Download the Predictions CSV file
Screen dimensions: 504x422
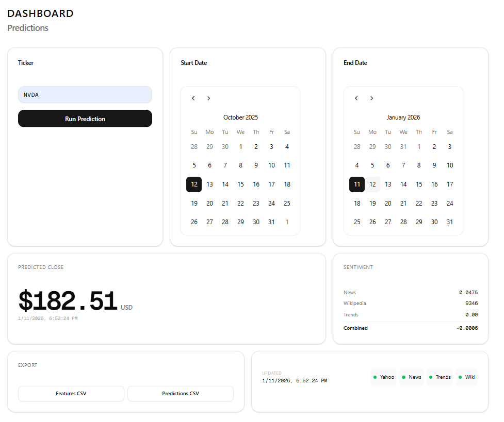(x=181, y=394)
